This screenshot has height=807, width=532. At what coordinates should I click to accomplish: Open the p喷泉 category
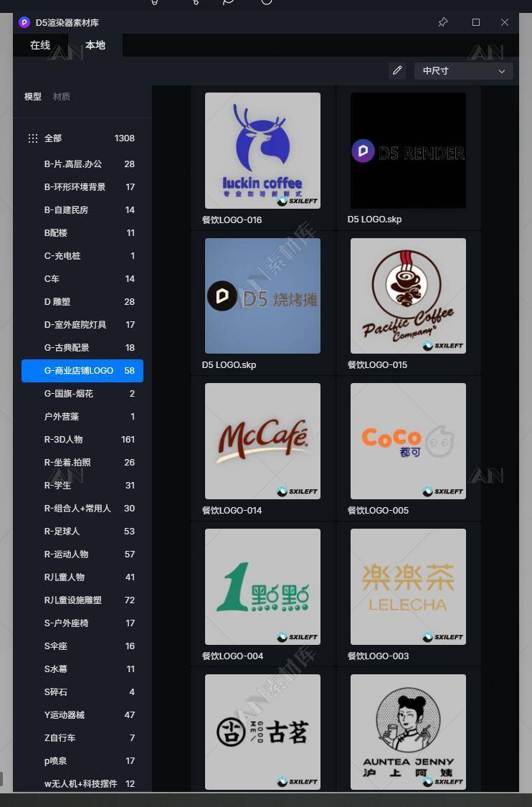point(82,761)
